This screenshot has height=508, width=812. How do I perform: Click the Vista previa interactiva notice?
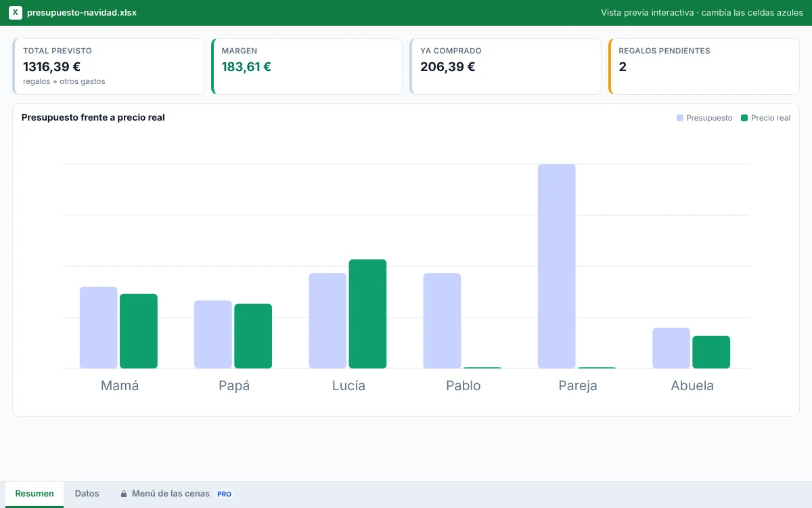click(x=702, y=12)
